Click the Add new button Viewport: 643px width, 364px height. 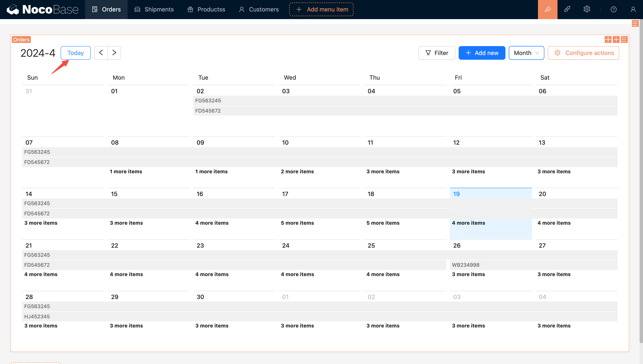[482, 53]
